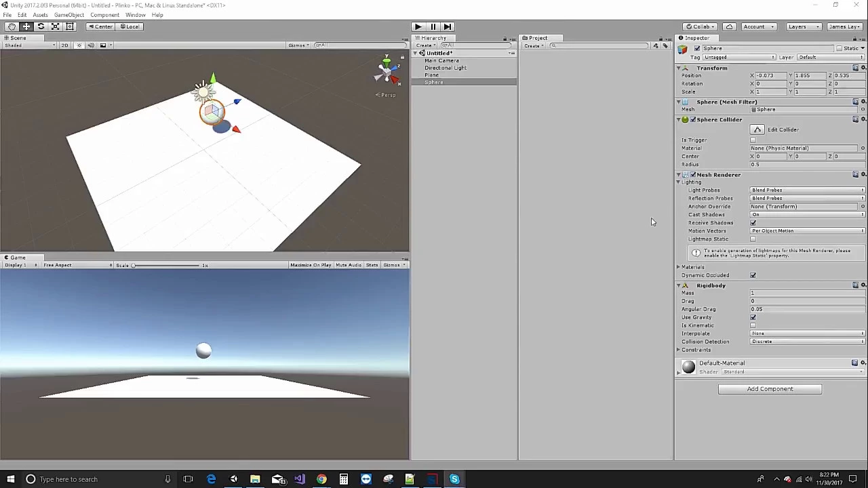Toggle Sphere Collider enabled checkbox
The image size is (868, 488).
coord(693,119)
